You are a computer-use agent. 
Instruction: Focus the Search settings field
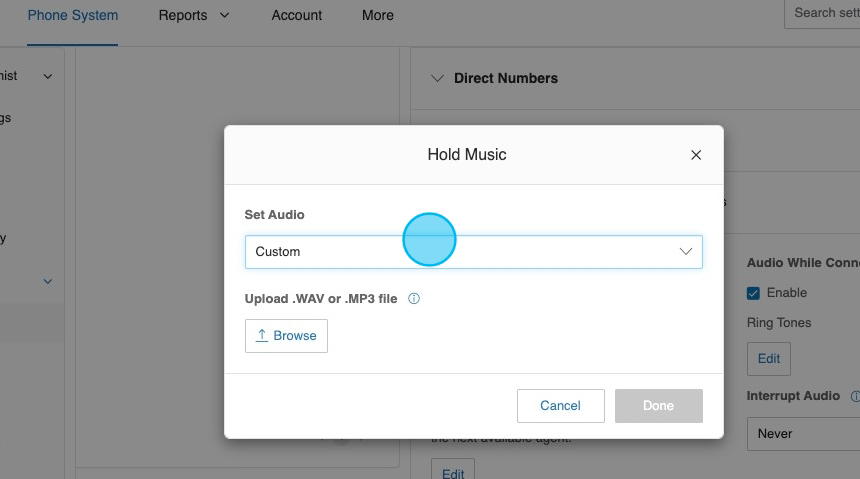click(x=825, y=13)
